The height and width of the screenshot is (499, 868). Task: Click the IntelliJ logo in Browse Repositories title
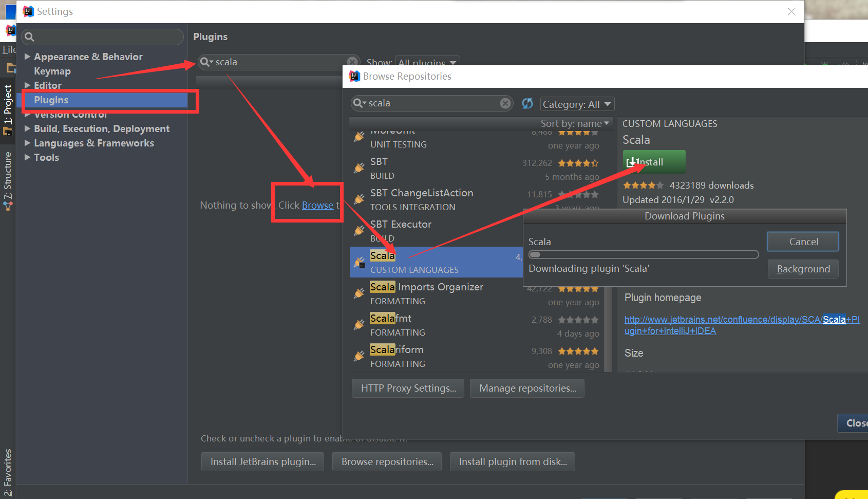point(354,76)
